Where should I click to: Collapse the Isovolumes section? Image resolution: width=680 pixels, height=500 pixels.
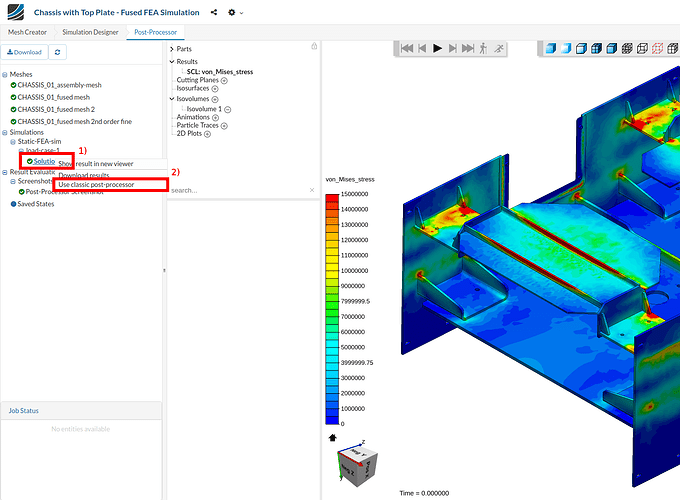[172, 99]
